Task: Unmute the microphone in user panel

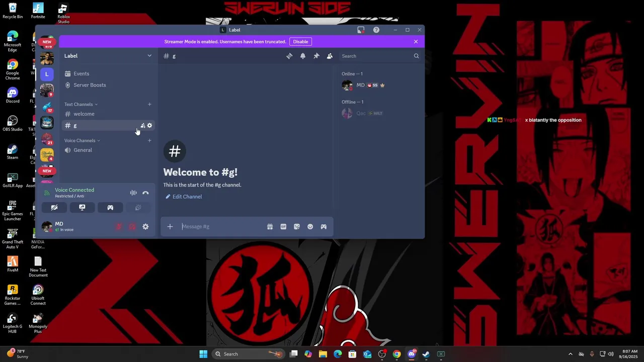Action: 119,227
